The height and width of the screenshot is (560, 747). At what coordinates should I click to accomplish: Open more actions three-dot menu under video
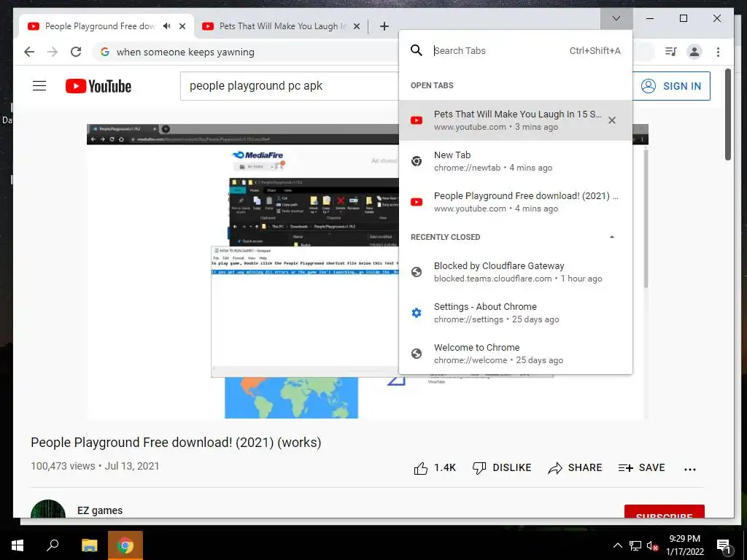click(689, 469)
